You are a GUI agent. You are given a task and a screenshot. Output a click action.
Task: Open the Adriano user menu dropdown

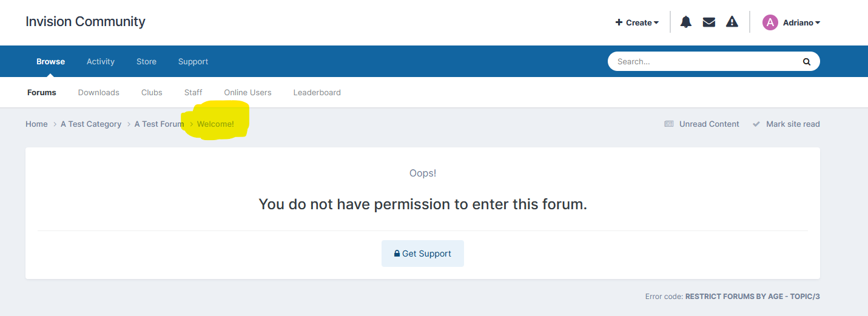coord(801,22)
